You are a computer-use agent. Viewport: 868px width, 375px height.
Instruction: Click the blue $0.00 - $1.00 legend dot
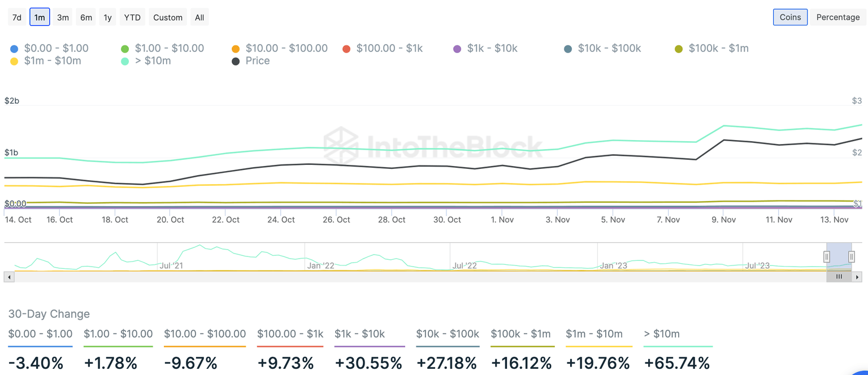coord(14,48)
